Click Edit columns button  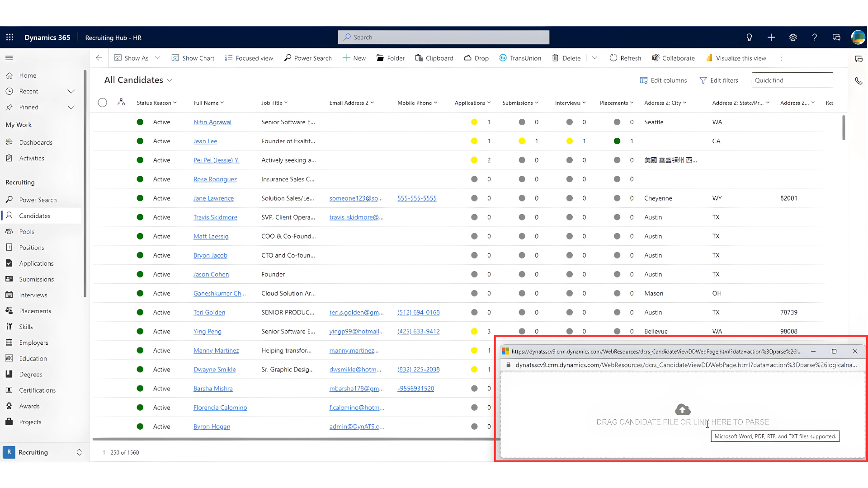pyautogui.click(x=663, y=80)
